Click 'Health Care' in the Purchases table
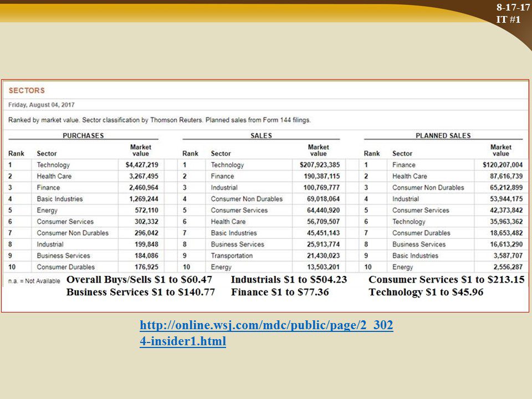The image size is (532, 399). point(54,176)
